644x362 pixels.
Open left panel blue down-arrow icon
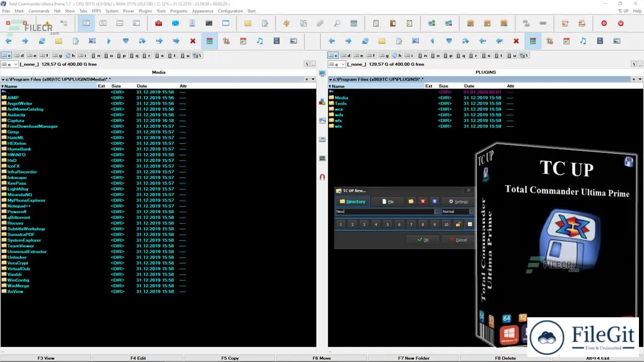pos(126,41)
